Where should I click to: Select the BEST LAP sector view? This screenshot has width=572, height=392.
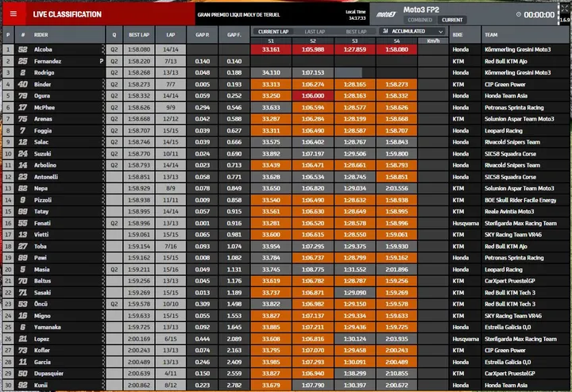pyautogui.click(x=356, y=32)
